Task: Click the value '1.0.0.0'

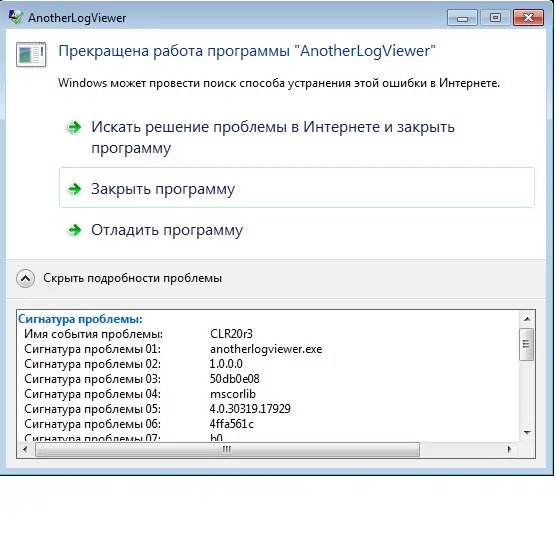Action: pos(226,364)
